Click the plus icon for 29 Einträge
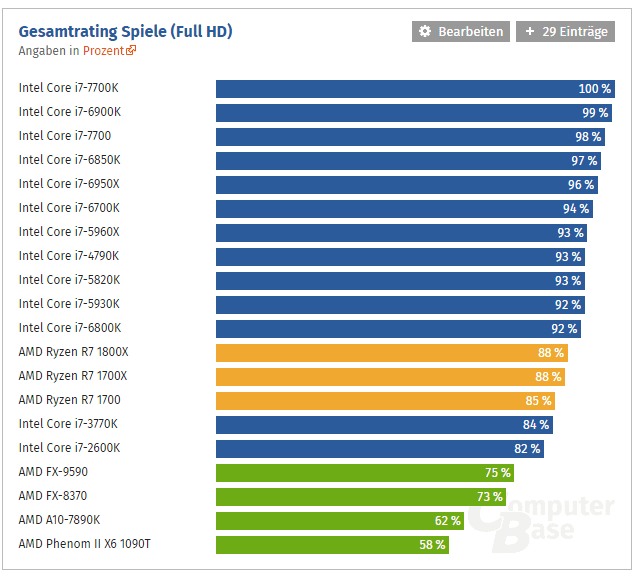This screenshot has width=640, height=581. coord(530,32)
